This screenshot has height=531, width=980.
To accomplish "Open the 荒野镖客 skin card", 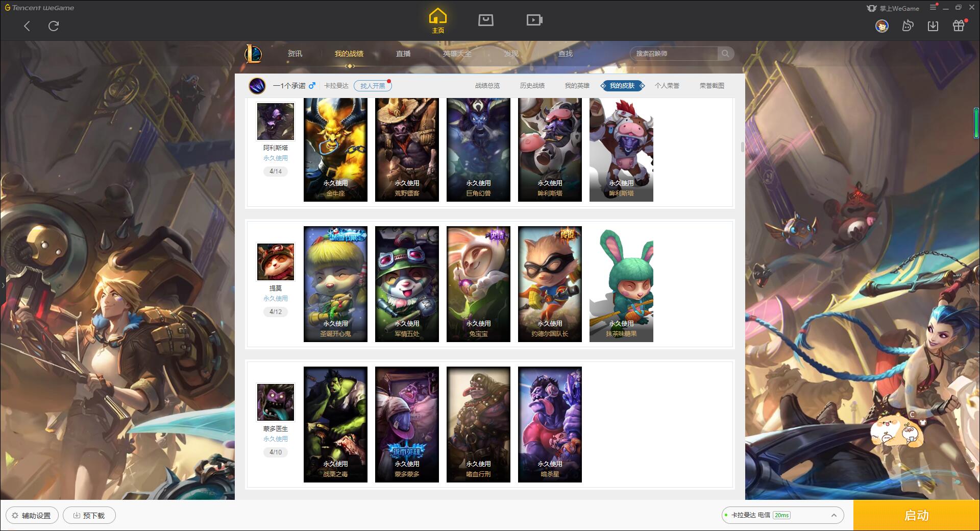I will tap(407, 150).
